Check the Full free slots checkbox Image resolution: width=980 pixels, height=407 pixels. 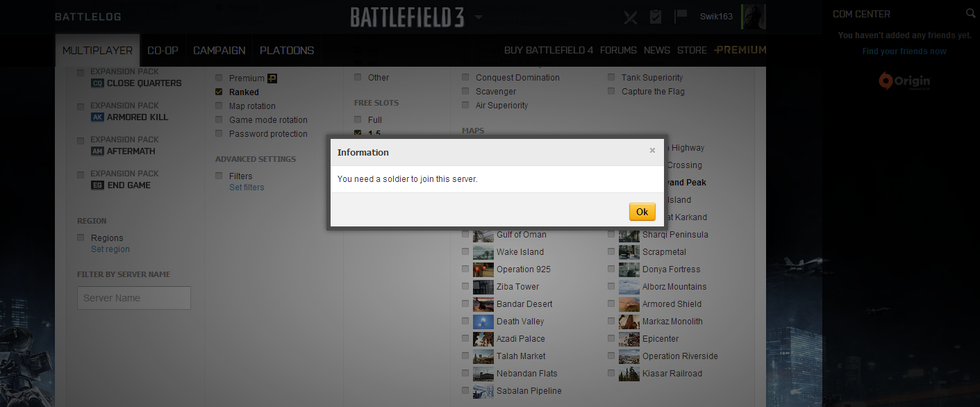coord(358,120)
